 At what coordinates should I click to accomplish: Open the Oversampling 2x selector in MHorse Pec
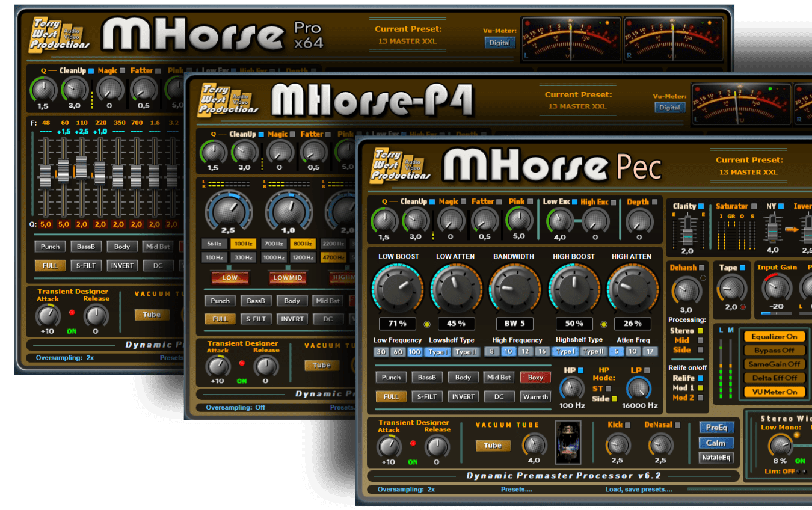(x=406, y=489)
